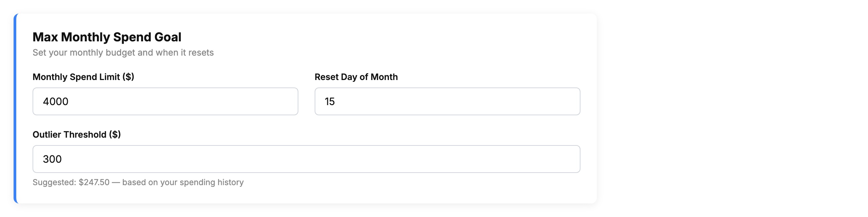The width and height of the screenshot is (868, 217).
Task: Place cursor on the 4000 value
Action: coord(56,101)
